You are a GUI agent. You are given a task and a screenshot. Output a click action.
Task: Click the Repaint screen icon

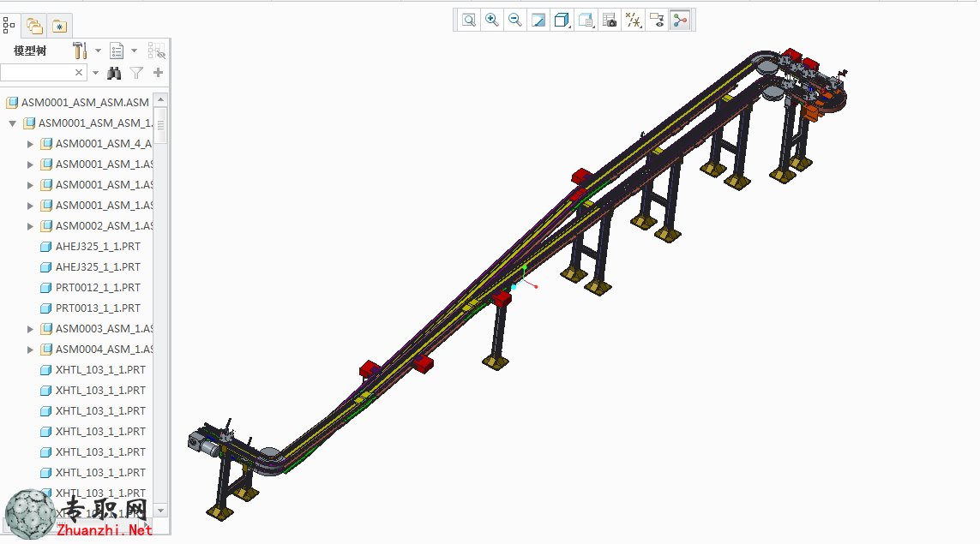(538, 20)
